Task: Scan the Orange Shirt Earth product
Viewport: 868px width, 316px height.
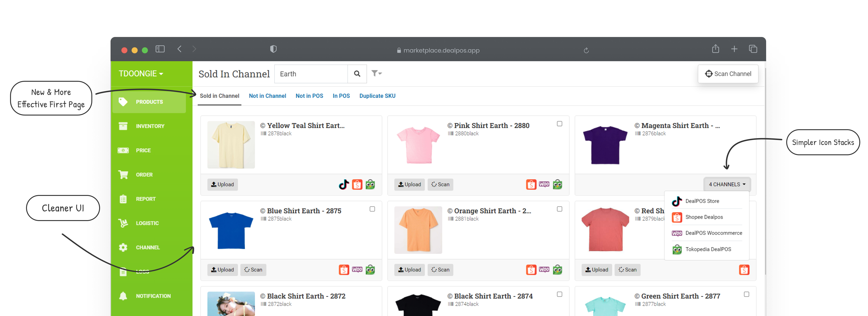Action: [440, 269]
